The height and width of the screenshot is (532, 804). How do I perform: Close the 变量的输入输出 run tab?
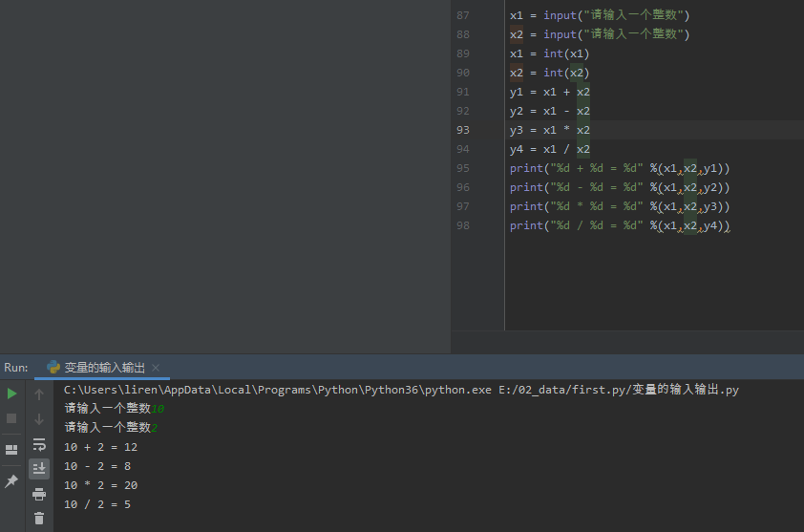click(156, 368)
